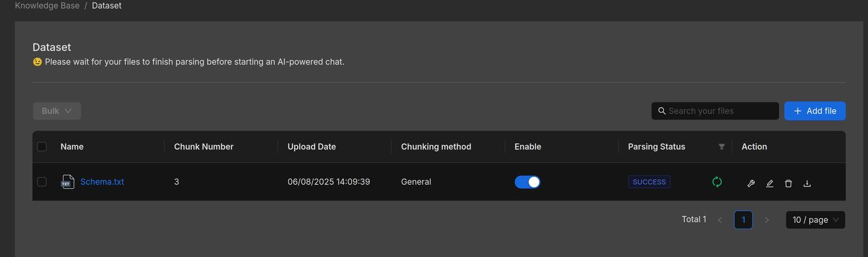Open the Schema.txt file link
The height and width of the screenshot is (257, 868).
click(x=102, y=182)
